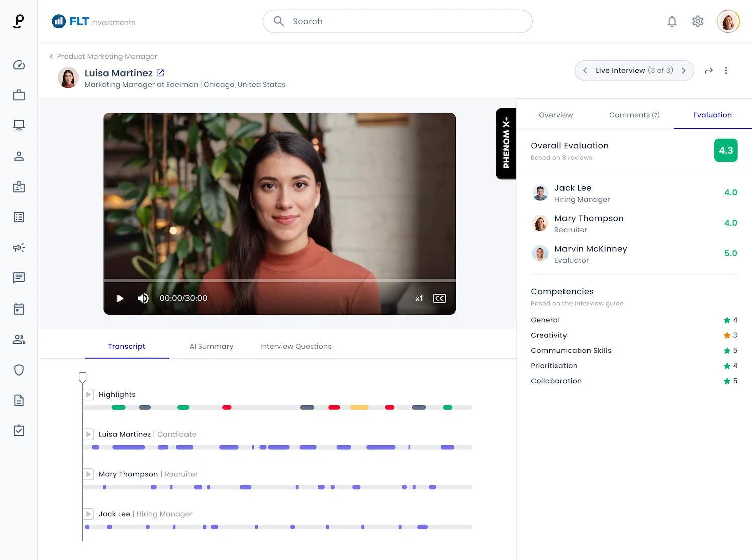Open the calendar sidebar icon
752x560 pixels.
click(x=19, y=309)
